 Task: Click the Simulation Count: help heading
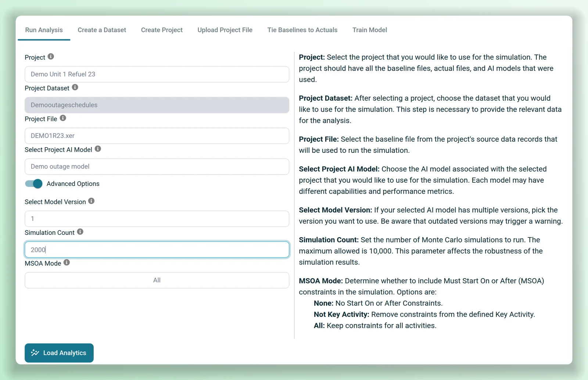point(329,240)
